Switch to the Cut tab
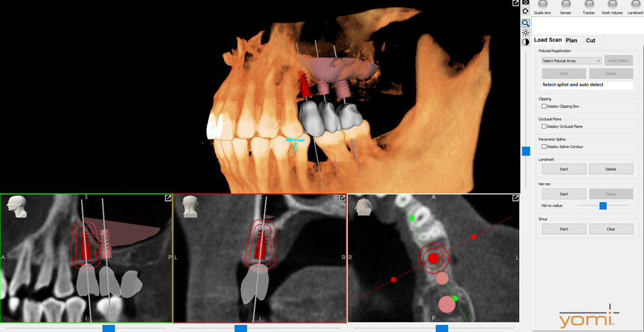This screenshot has height=332, width=644. [x=591, y=41]
